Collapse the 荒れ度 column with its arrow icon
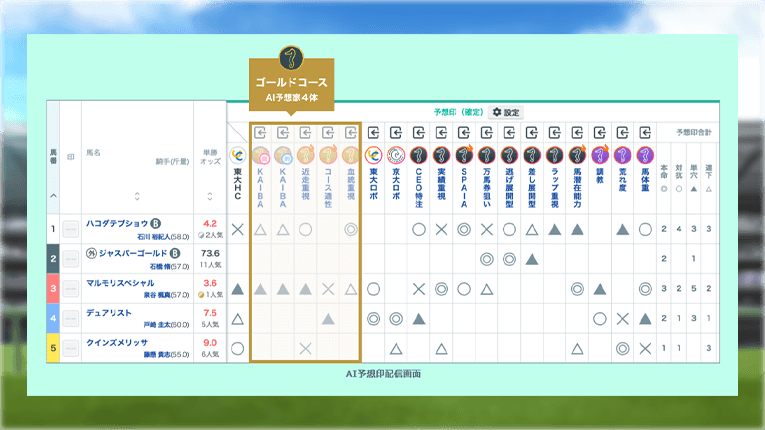Image resolution: width=765 pixels, height=430 pixels. tap(623, 132)
